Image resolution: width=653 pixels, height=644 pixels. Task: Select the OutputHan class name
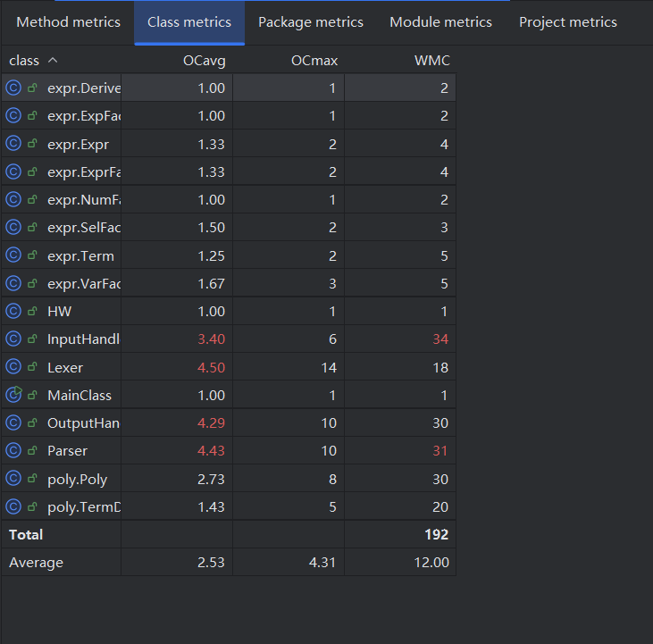pos(84,423)
